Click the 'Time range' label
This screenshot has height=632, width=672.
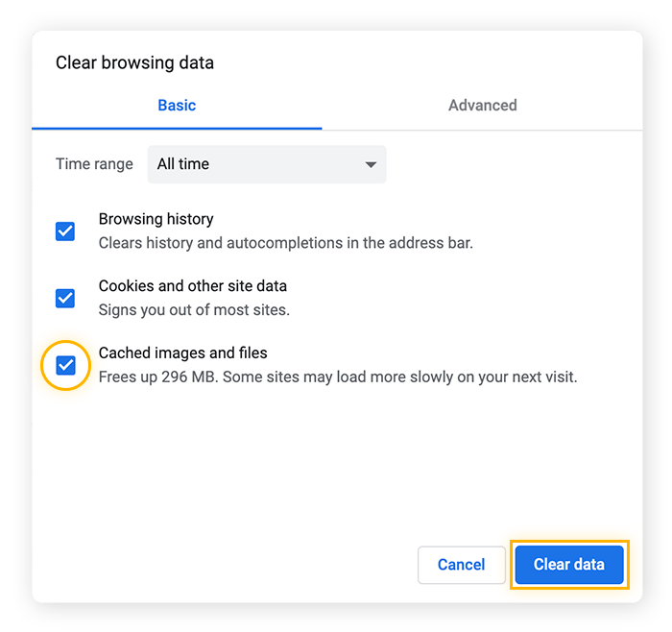[x=94, y=164]
